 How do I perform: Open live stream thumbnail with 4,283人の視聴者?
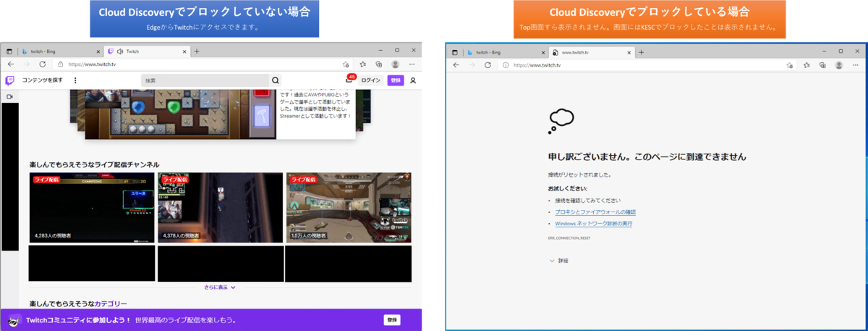pyautogui.click(x=92, y=208)
